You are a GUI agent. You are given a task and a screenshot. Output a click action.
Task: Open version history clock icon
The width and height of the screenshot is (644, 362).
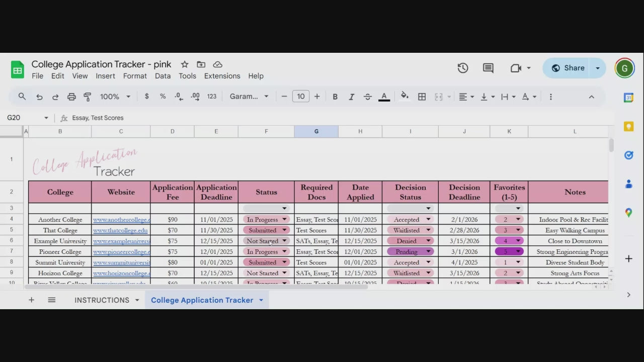click(463, 68)
